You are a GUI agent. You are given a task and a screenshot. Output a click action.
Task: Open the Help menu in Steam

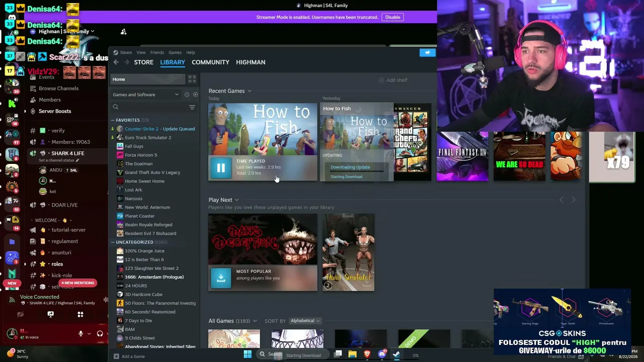coord(191,52)
